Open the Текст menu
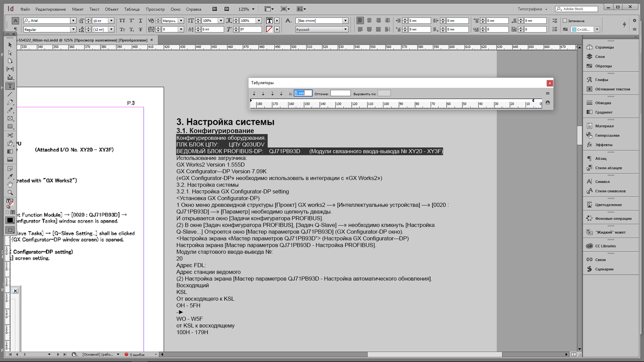Viewport: 644px width, 362px height. [94, 9]
